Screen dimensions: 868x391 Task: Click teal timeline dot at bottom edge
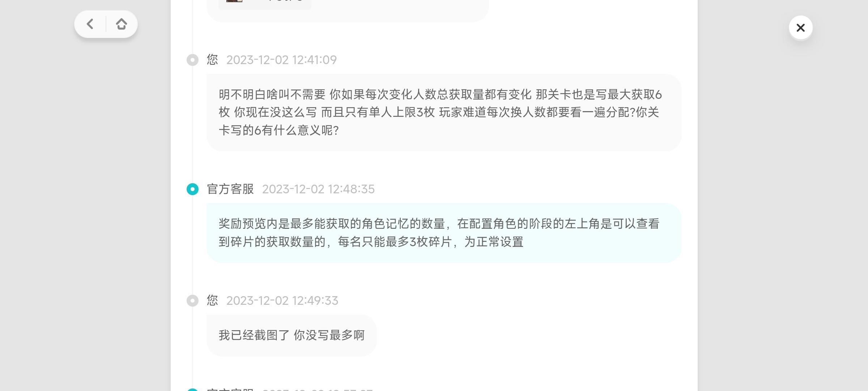192,390
